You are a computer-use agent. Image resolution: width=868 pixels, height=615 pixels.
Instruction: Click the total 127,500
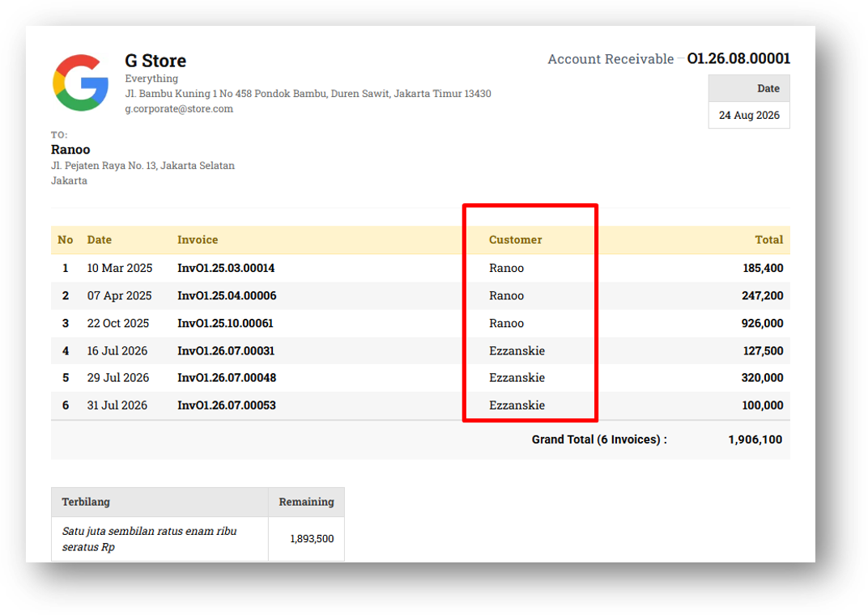click(763, 350)
